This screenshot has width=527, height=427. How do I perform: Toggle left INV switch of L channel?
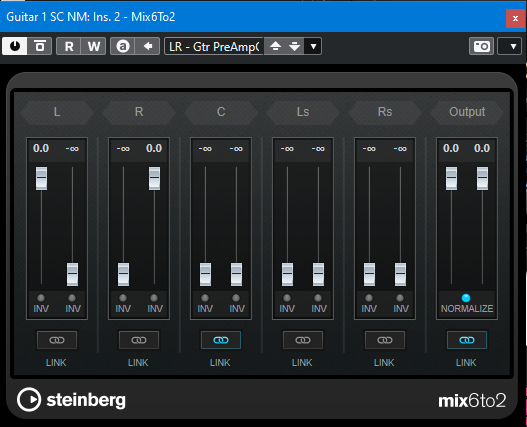[x=41, y=298]
